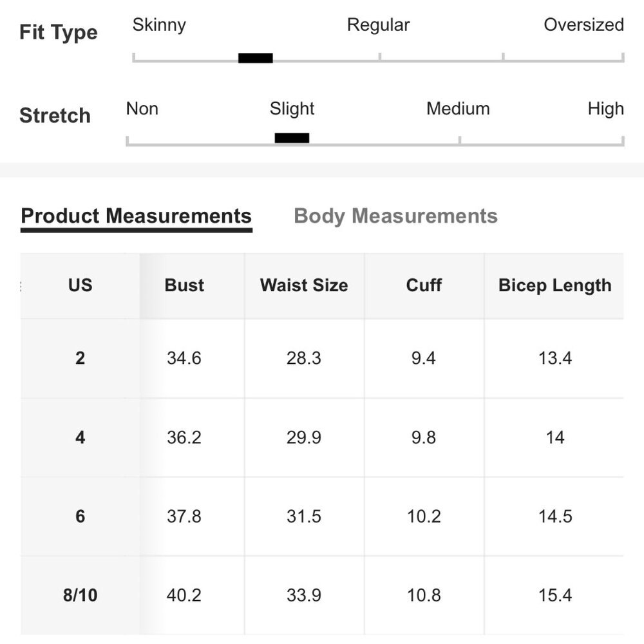
Task: Select the US size 8/10 row label
Action: [x=80, y=596]
